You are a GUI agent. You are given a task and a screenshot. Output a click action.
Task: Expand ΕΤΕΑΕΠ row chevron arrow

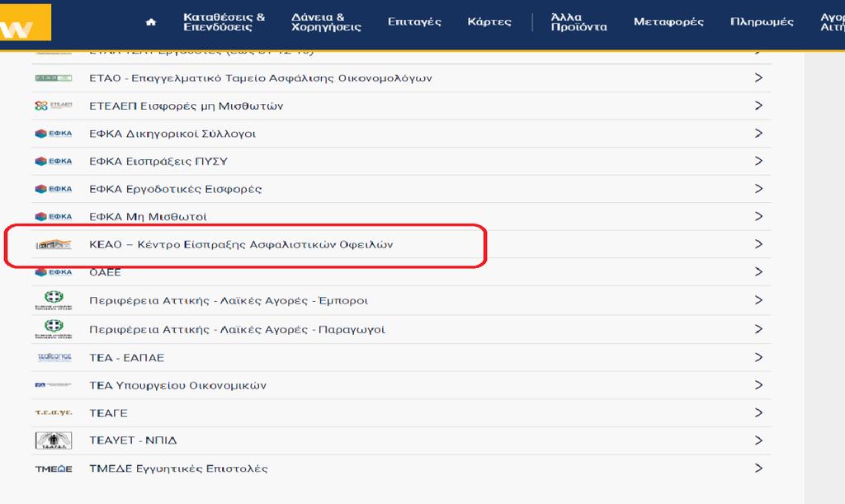click(x=758, y=106)
